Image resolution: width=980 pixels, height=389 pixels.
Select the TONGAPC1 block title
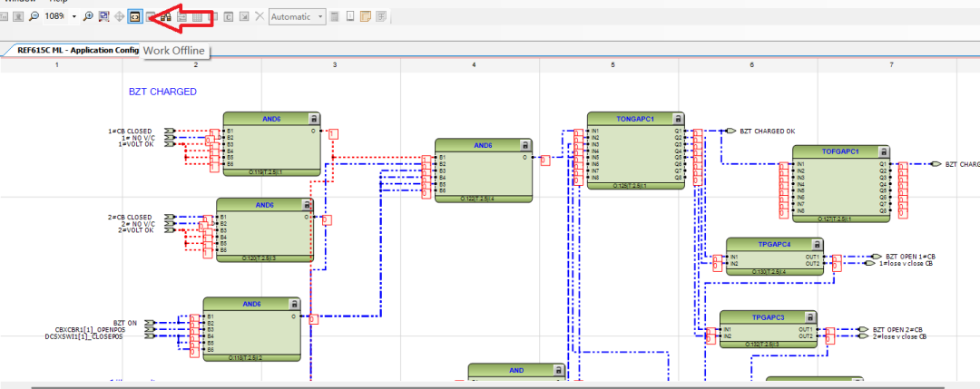click(635, 119)
